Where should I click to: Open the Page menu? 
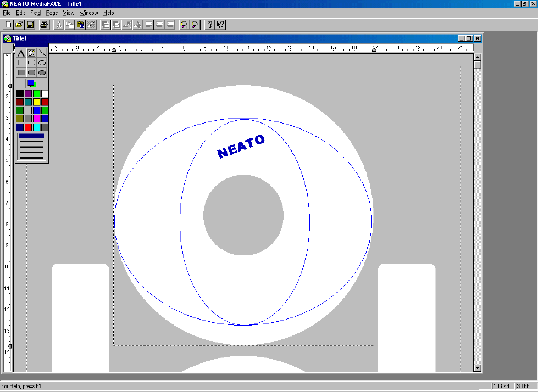52,13
